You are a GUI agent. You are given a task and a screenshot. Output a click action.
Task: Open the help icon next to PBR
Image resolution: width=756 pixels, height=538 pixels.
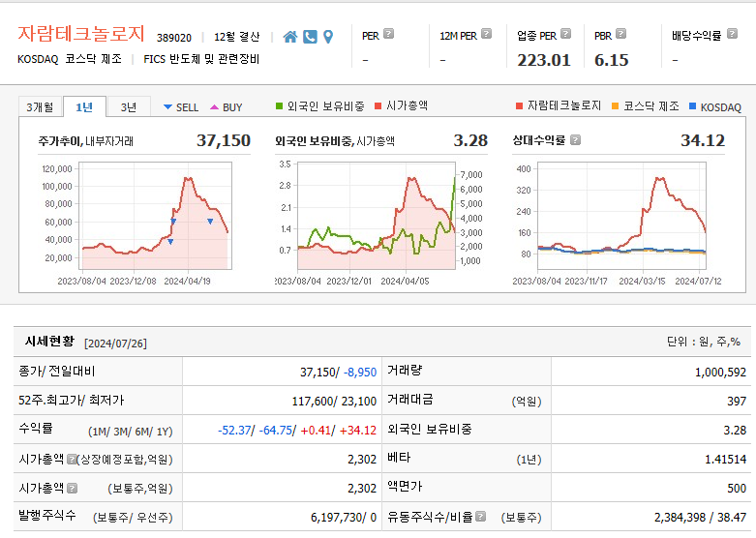[x=621, y=34]
